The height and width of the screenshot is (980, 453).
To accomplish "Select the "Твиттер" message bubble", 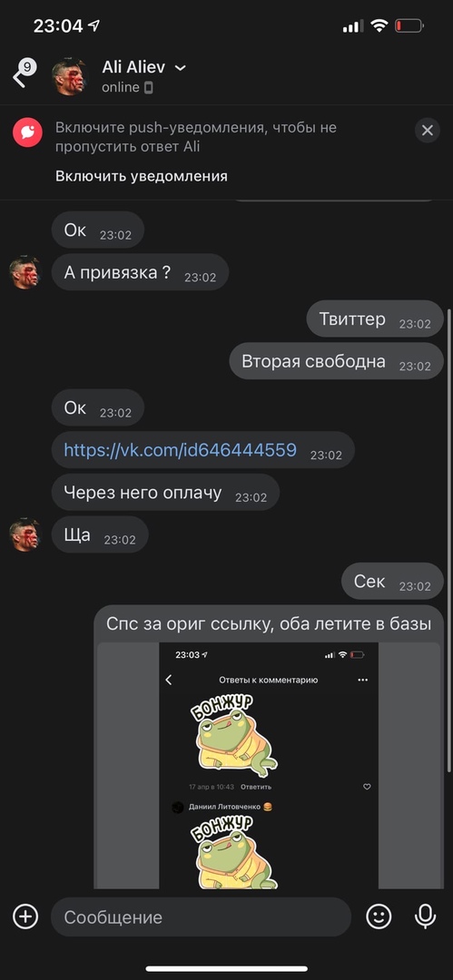I will 375,318.
